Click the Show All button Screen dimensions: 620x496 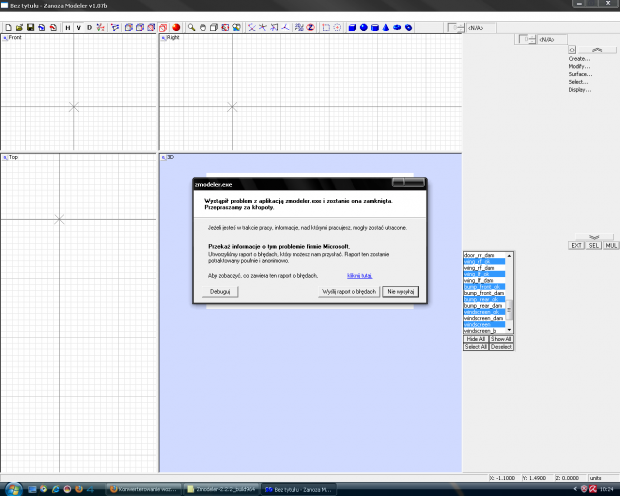(501, 339)
